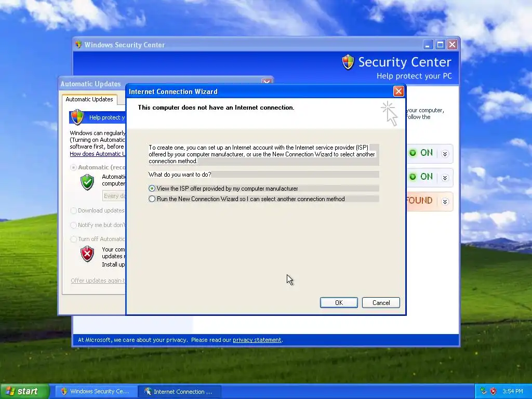
Task: Open the Start menu
Action: 24,391
